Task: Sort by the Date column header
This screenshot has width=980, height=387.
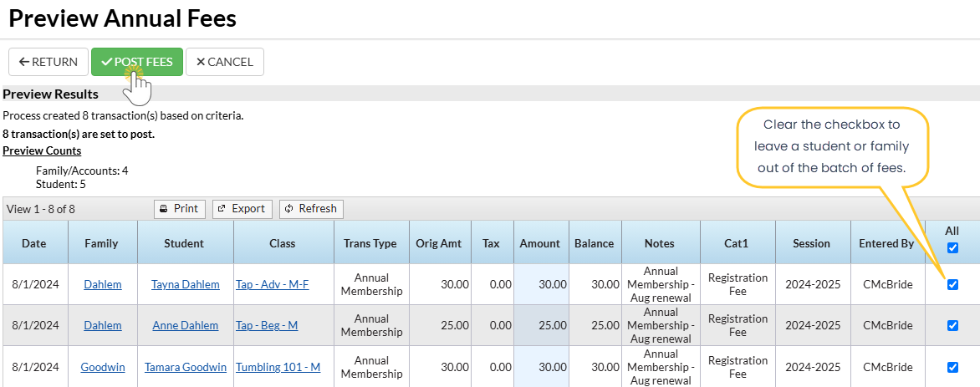Action: coord(34,243)
